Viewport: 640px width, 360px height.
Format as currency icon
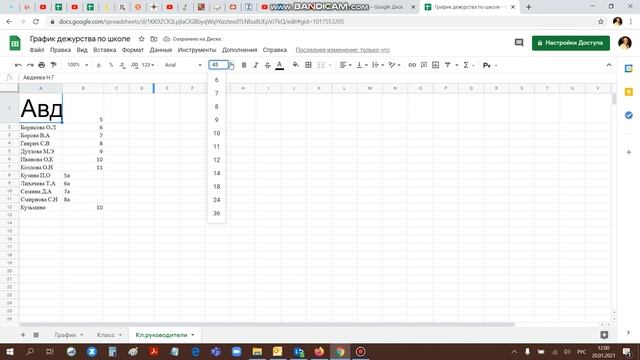coord(99,65)
